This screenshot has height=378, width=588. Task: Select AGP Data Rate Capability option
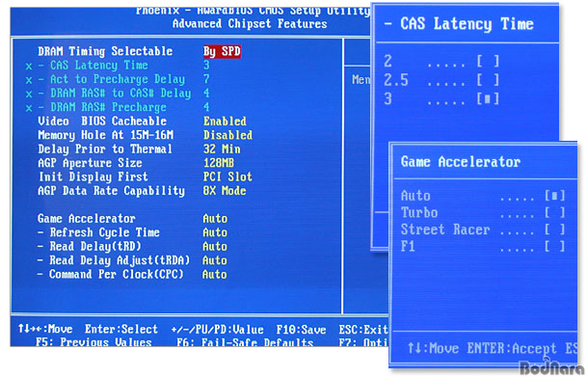point(112,191)
